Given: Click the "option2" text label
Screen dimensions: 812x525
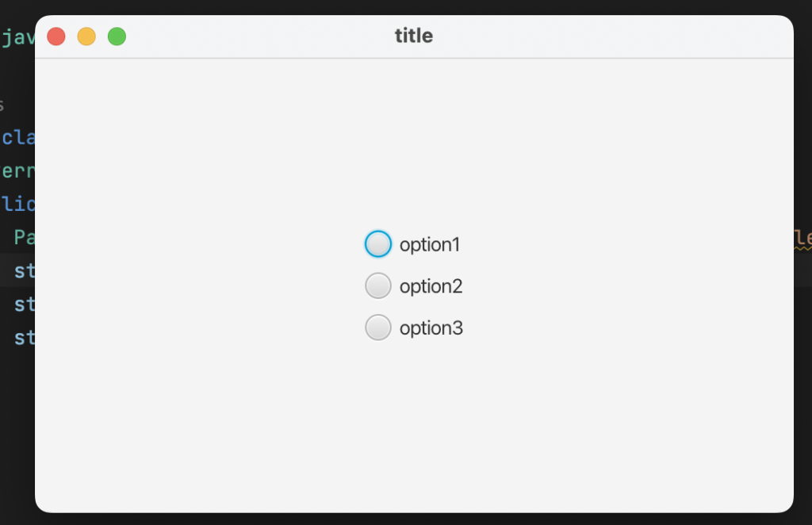Looking at the screenshot, I should [431, 286].
